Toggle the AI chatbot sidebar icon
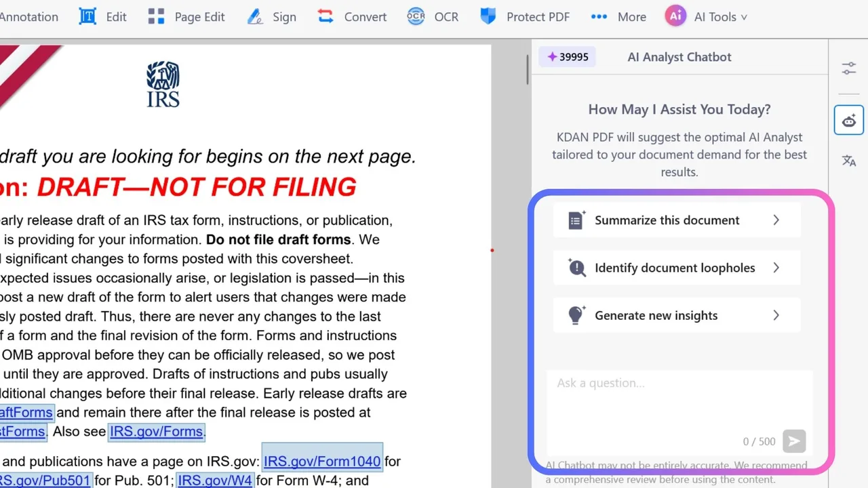 click(x=849, y=121)
